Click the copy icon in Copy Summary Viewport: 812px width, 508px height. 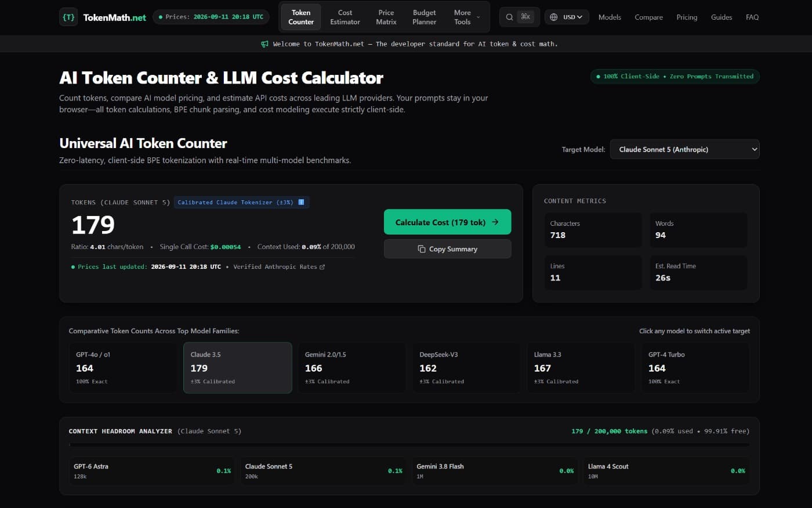(422, 249)
